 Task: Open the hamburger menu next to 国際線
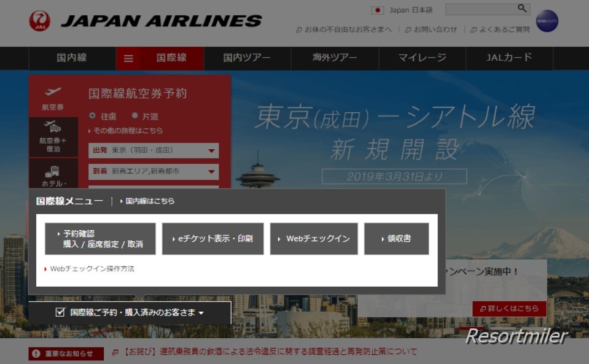[128, 58]
